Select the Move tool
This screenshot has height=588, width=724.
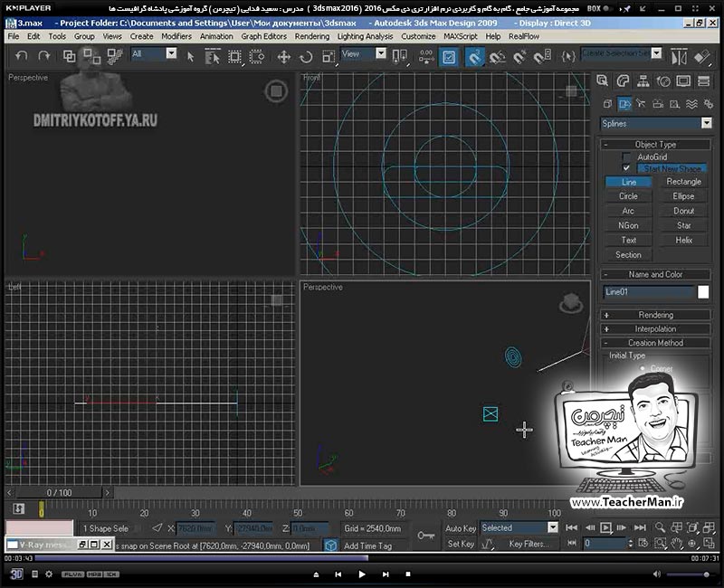click(x=283, y=57)
